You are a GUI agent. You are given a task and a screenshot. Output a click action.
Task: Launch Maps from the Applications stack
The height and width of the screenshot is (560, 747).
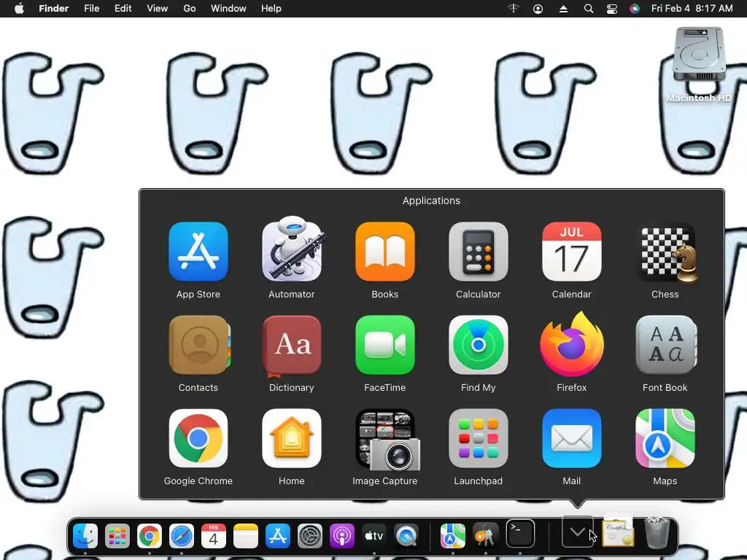click(665, 438)
